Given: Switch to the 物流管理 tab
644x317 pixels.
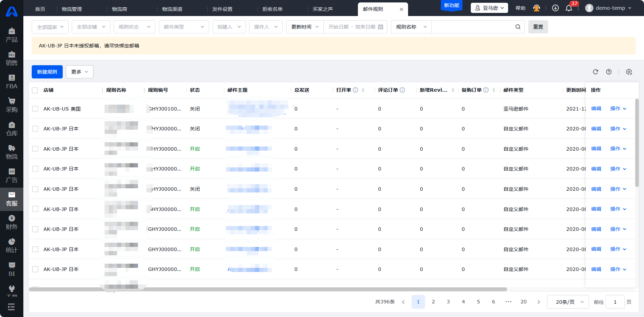Looking at the screenshot, I should coord(72,9).
